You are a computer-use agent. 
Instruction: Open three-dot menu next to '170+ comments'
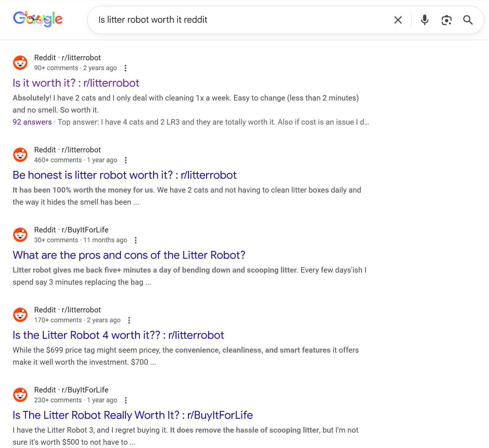click(129, 320)
